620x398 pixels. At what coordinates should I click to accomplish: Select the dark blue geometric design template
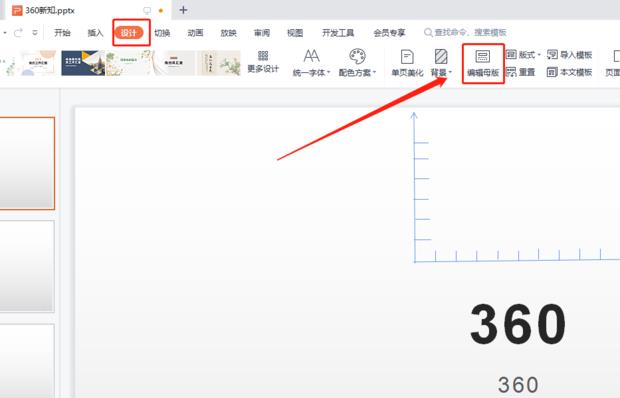click(x=83, y=63)
